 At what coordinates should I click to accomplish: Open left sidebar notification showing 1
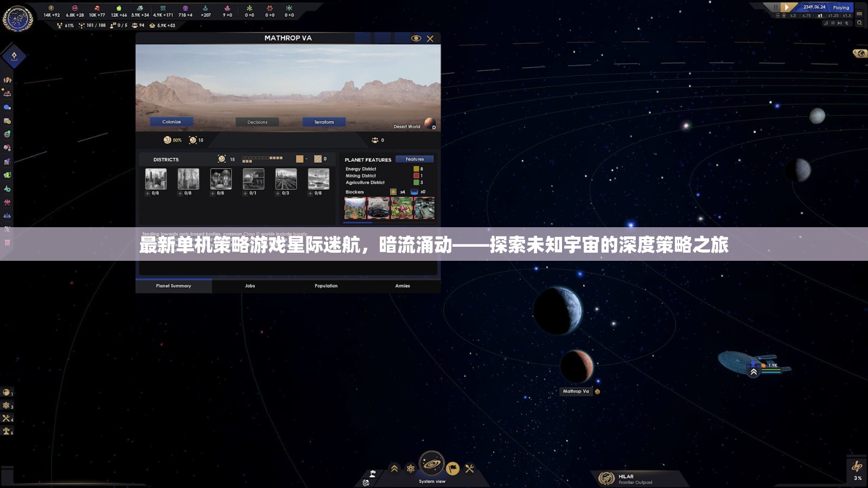(x=7, y=392)
